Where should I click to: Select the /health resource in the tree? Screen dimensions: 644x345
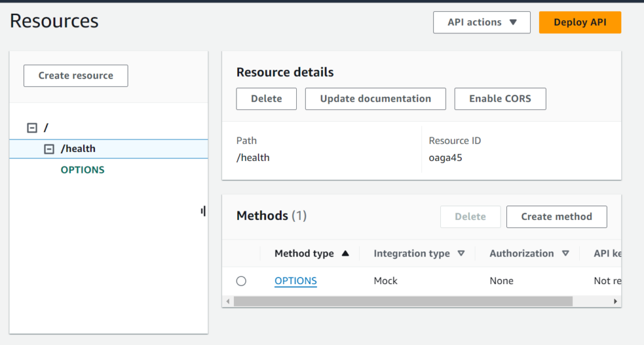78,149
